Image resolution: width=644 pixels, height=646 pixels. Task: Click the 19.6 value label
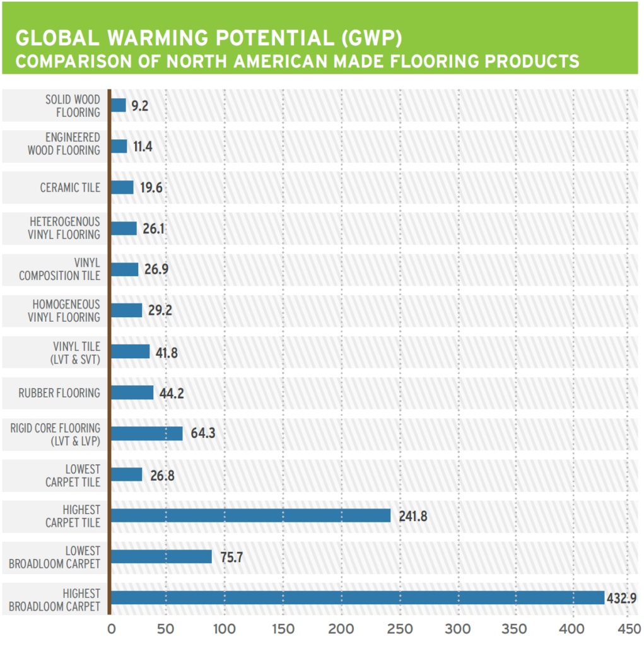pyautogui.click(x=151, y=187)
